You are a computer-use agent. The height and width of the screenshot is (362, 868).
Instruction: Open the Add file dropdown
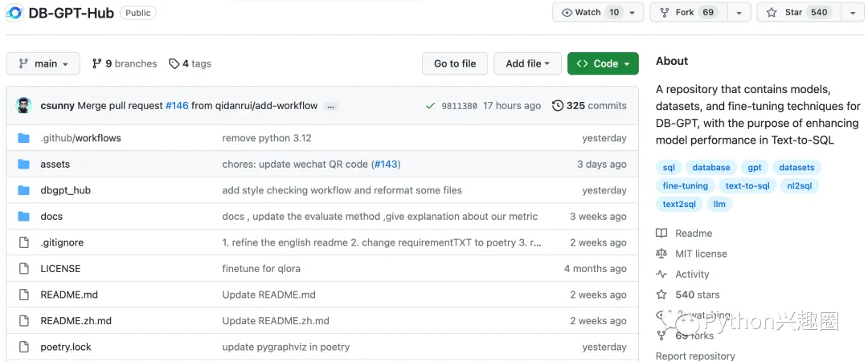click(x=527, y=63)
